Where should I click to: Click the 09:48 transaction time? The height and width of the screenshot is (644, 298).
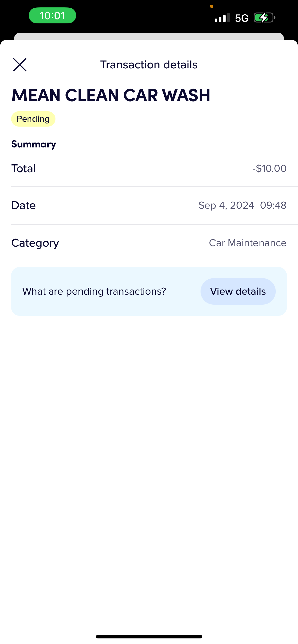273,205
